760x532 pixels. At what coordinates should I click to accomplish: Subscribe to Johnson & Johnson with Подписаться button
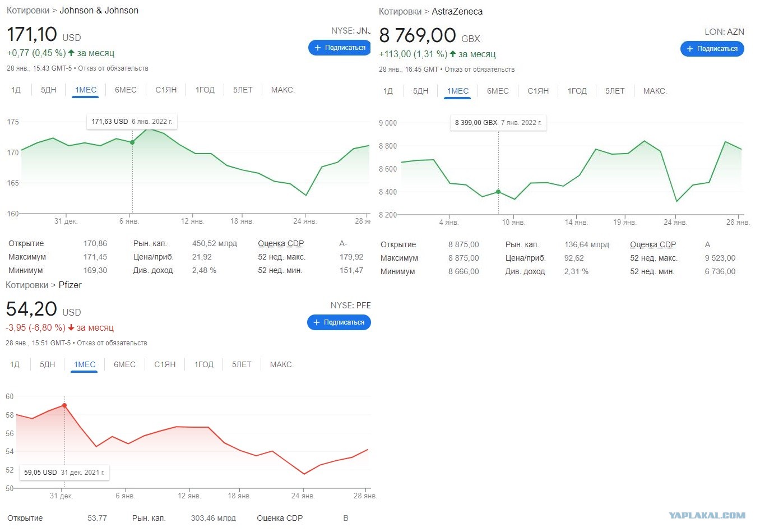(x=340, y=48)
